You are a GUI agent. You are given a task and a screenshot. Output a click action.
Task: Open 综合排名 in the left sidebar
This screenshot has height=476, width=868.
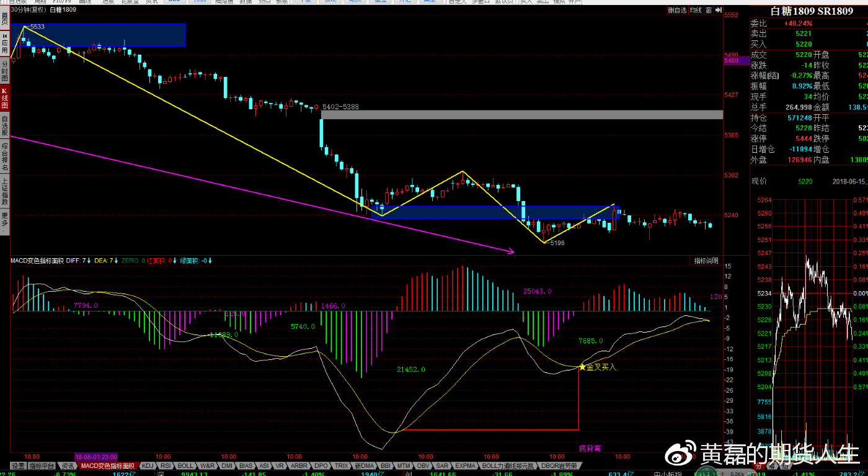pyautogui.click(x=4, y=155)
